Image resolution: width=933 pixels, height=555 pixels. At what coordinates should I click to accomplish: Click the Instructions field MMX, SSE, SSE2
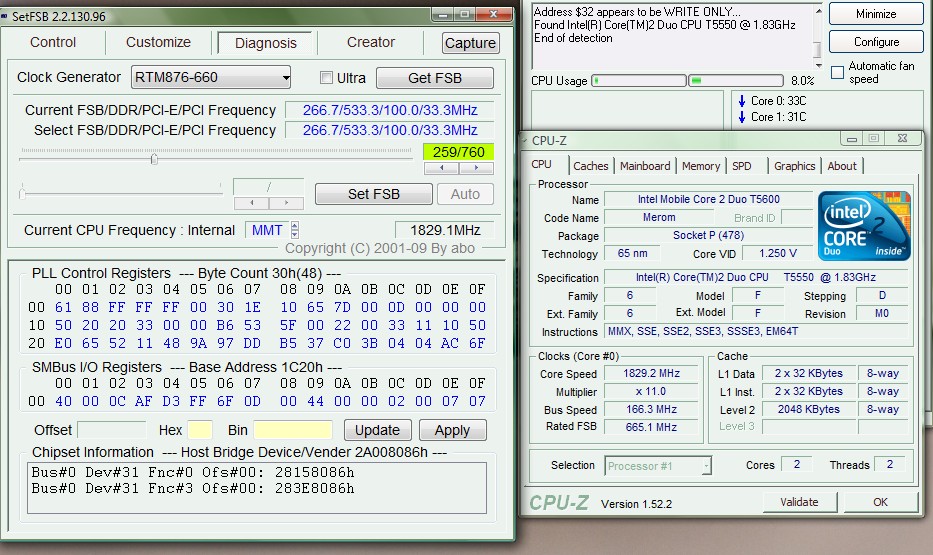[757, 331]
